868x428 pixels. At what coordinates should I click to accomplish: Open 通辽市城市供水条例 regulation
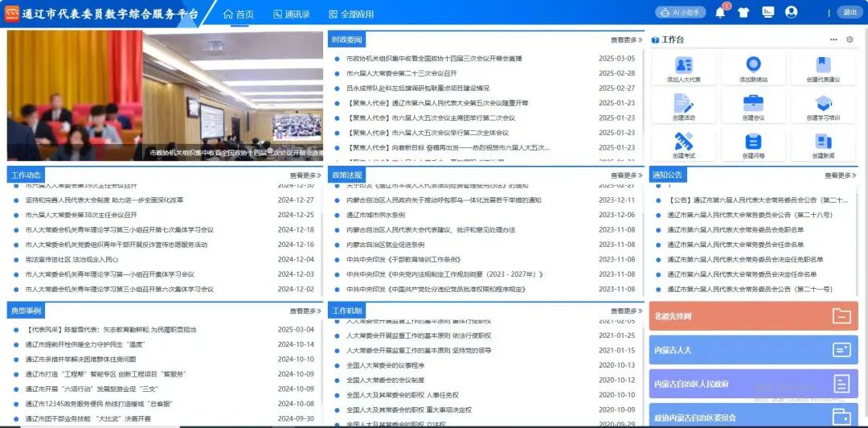pos(375,215)
